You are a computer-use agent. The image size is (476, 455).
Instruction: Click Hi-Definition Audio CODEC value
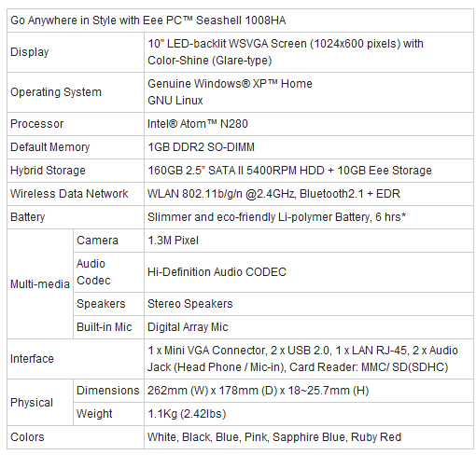[x=217, y=272]
